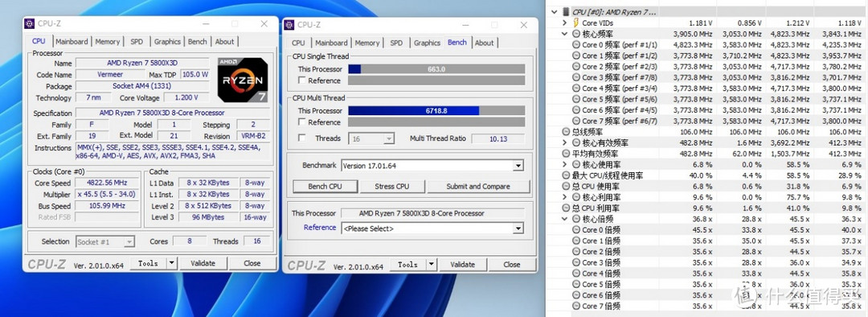Screen dimensions: 868x317
Task: Open the SPD tab in left CPU-Z window
Action: [x=137, y=42]
